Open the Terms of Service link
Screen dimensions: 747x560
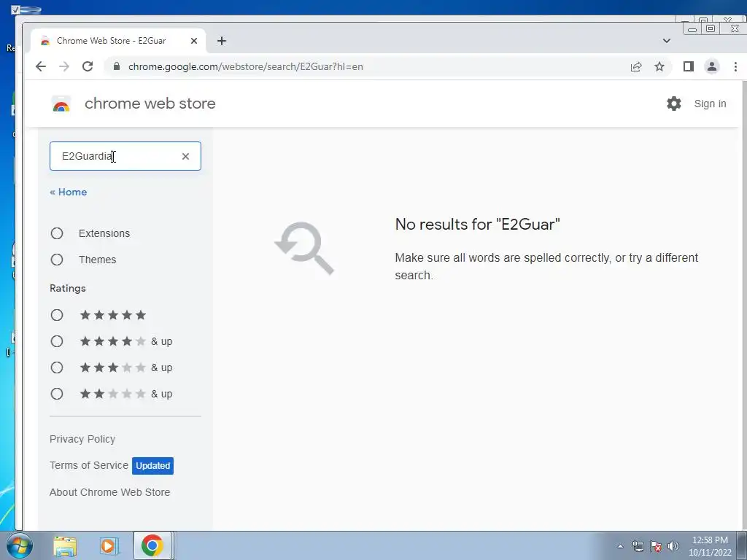tap(89, 465)
